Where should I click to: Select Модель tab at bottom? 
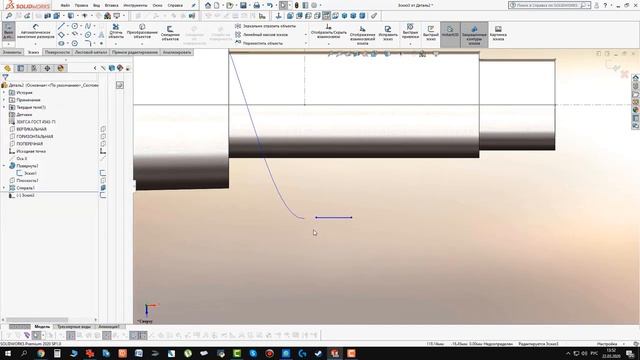coord(42,327)
